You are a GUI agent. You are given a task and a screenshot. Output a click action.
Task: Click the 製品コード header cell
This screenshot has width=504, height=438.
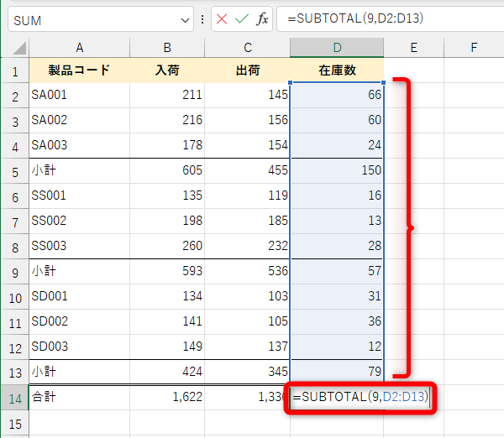80,70
